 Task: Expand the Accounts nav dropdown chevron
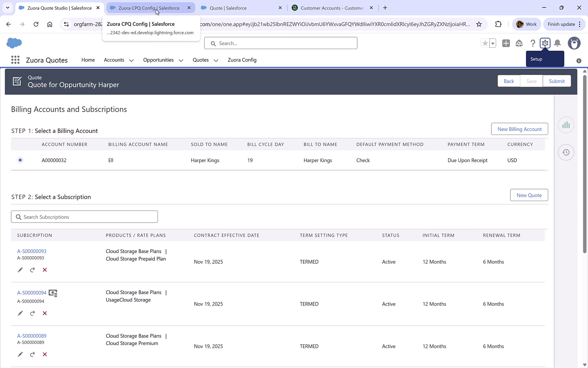(x=131, y=60)
